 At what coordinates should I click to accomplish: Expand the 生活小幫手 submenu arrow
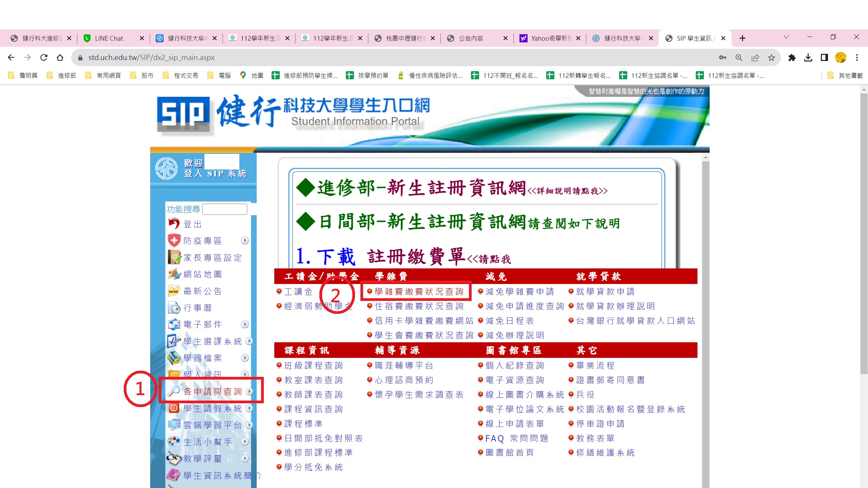click(x=245, y=442)
